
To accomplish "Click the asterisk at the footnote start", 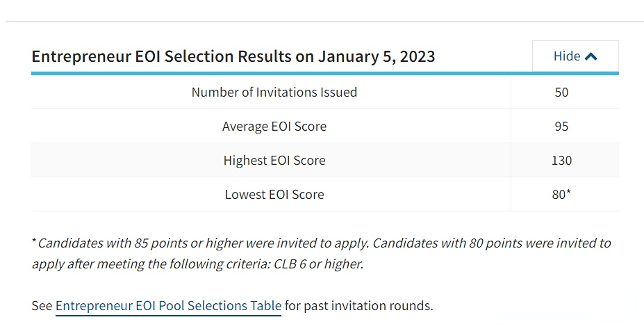I will pyautogui.click(x=34, y=242).
